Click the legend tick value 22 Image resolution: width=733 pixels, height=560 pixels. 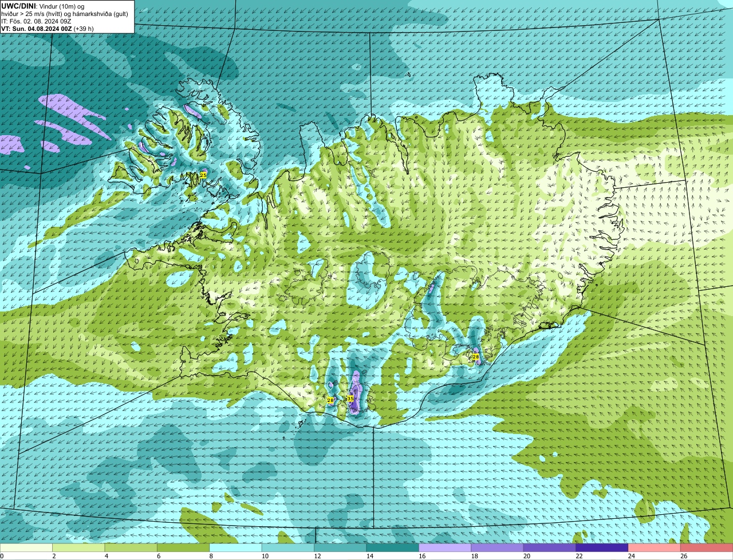[579, 555]
